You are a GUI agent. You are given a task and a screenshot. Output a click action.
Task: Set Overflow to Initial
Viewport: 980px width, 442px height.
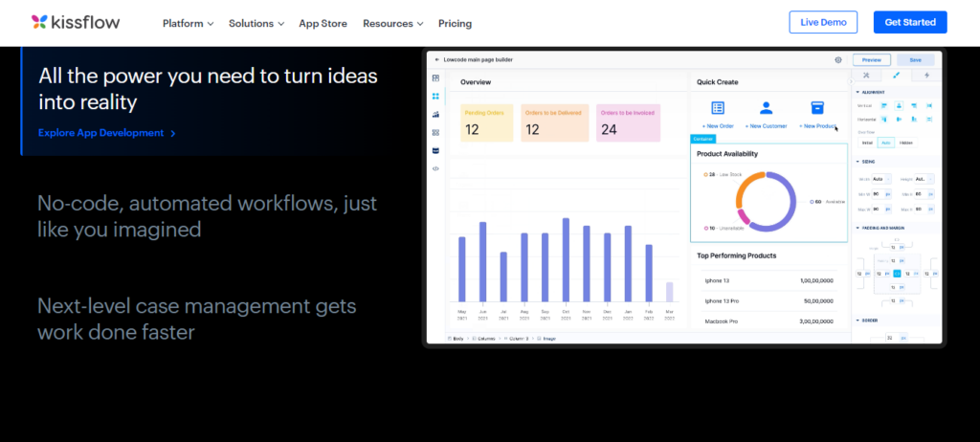click(867, 143)
